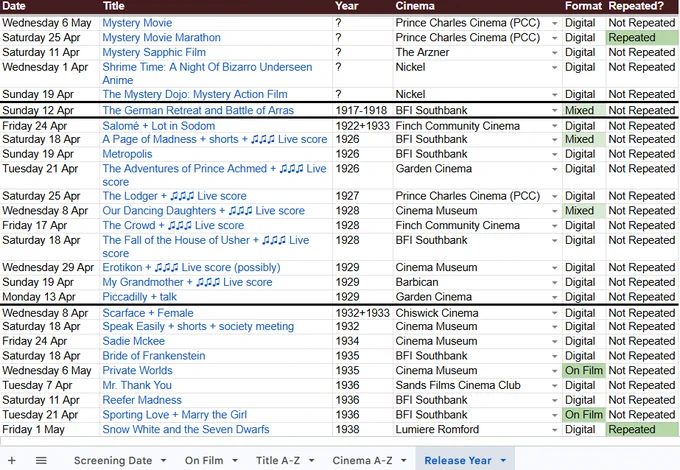Open Mr. Thank You link

coord(137,385)
